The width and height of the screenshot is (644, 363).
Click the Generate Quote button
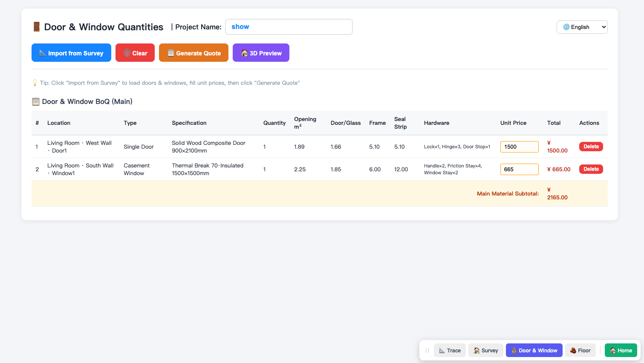193,53
